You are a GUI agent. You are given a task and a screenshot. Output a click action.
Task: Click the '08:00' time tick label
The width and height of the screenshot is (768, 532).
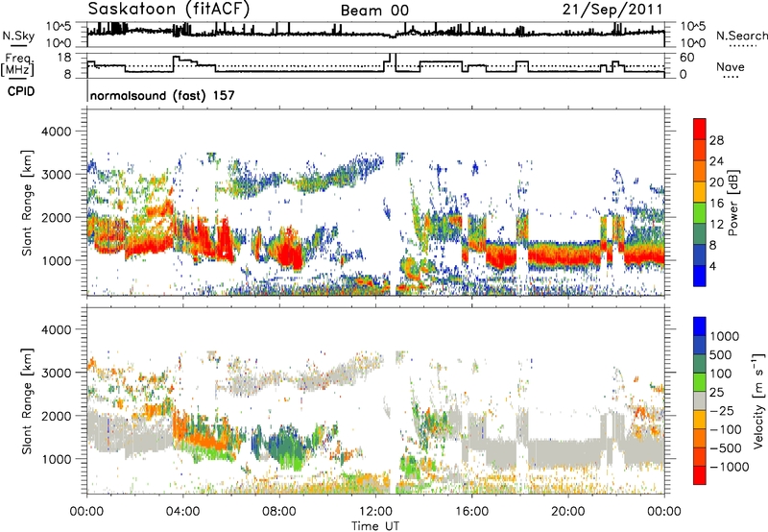pyautogui.click(x=279, y=512)
